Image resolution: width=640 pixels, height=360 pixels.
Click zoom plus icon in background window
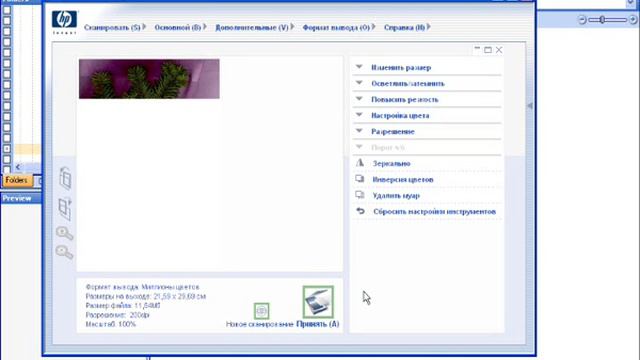pyautogui.click(x=633, y=20)
